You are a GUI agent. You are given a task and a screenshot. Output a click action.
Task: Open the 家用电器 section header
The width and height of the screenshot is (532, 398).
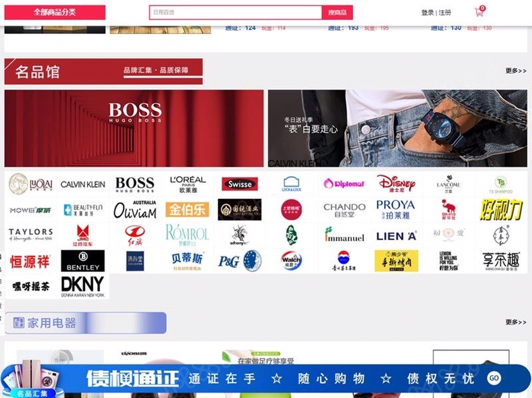[x=86, y=322]
